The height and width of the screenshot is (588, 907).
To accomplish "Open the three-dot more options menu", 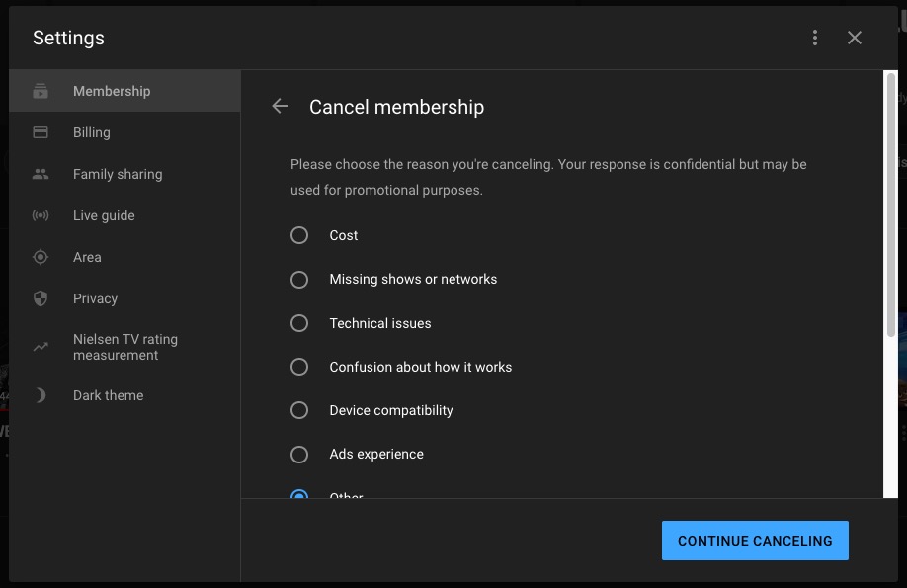I will coord(815,38).
